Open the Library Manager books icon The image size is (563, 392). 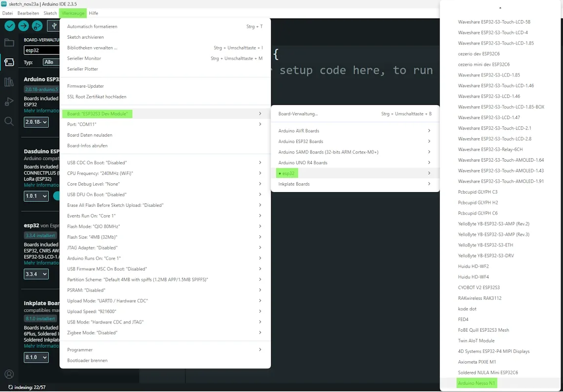pyautogui.click(x=9, y=82)
